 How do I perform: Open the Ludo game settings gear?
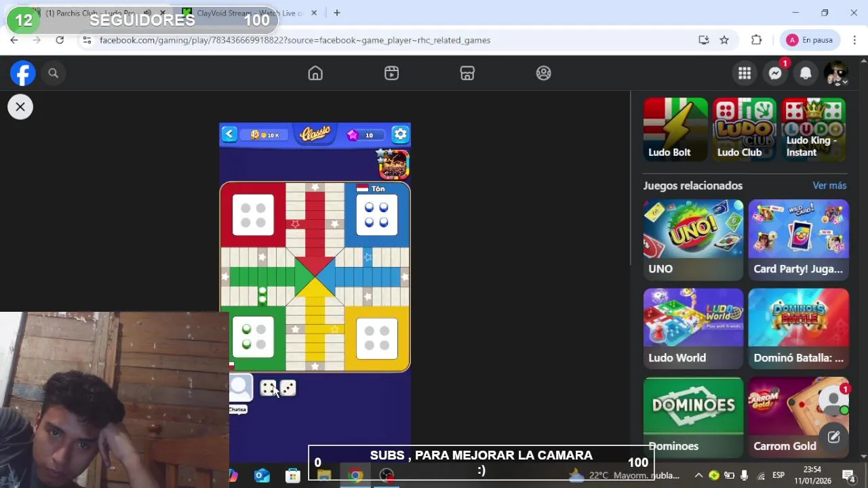tap(401, 134)
